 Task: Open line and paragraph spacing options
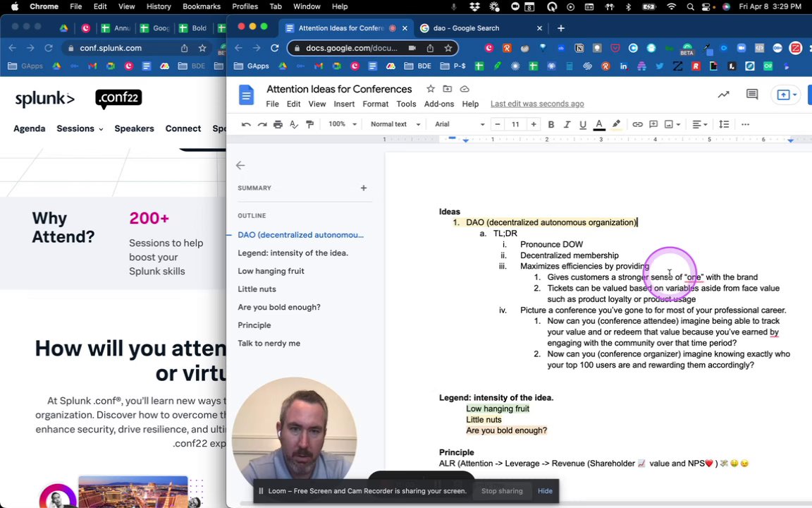point(724,124)
